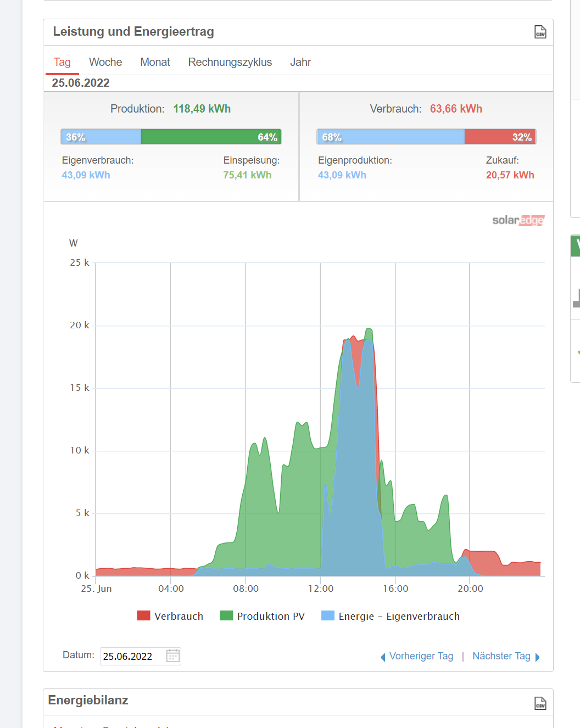Image resolution: width=580 pixels, height=728 pixels.
Task: Go to Vorheriger Tag
Action: point(421,656)
